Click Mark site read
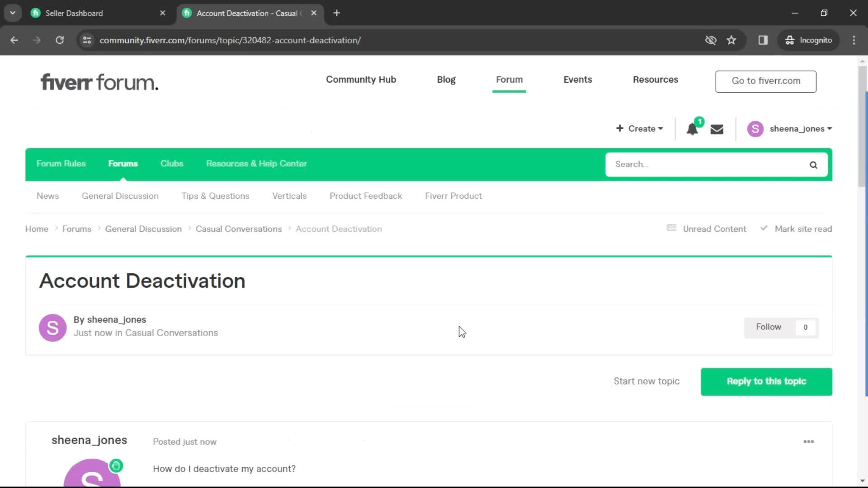868x488 pixels. pos(796,229)
